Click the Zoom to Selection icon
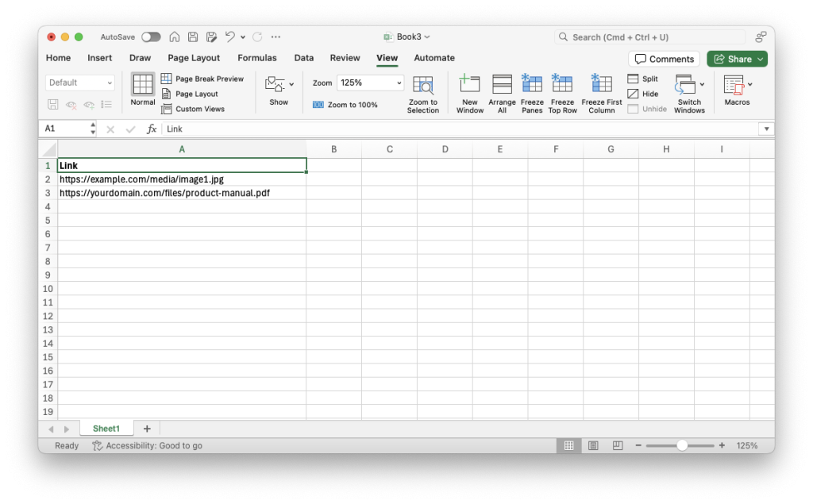This screenshot has height=504, width=813. click(423, 91)
